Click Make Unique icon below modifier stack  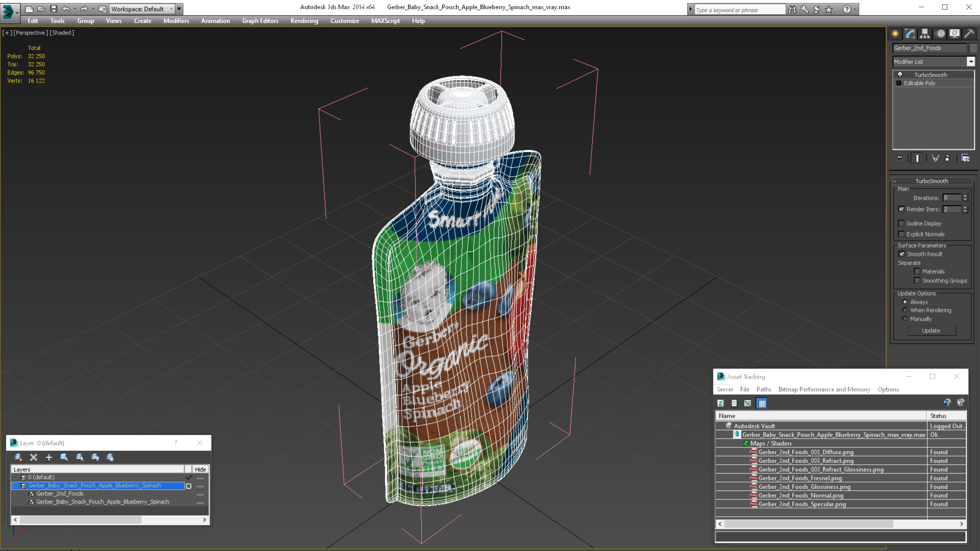(x=935, y=158)
